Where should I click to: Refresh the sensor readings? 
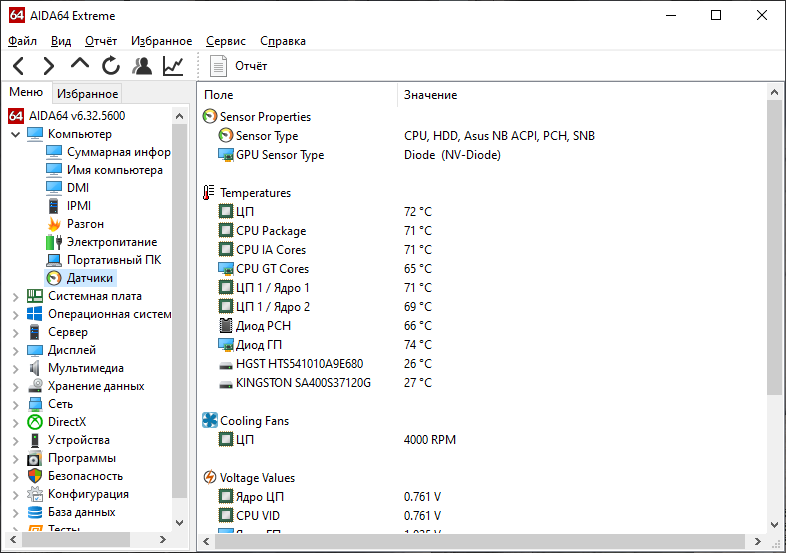coord(111,66)
